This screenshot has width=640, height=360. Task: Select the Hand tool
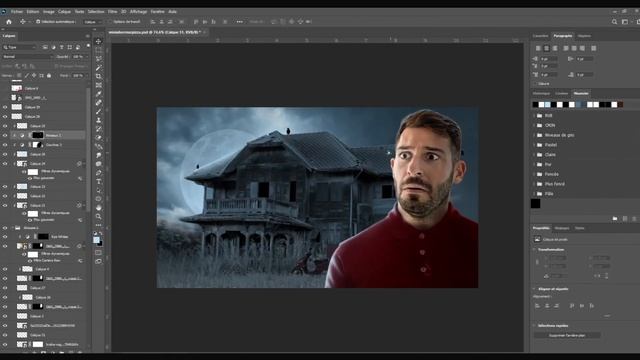(x=98, y=208)
